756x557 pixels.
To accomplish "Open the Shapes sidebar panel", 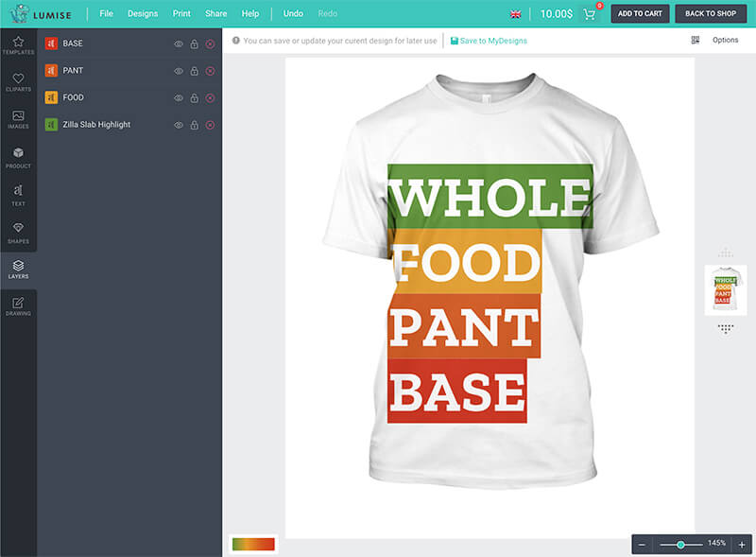I will point(18,233).
